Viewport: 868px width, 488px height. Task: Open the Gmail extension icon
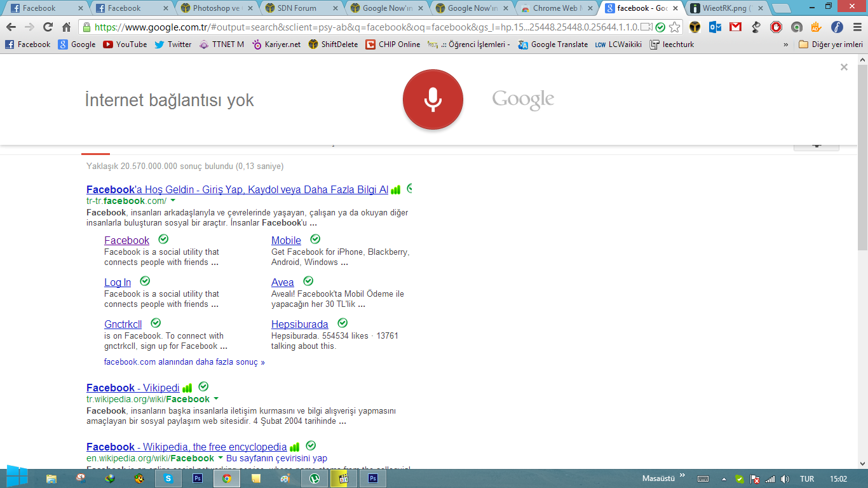tap(735, 27)
